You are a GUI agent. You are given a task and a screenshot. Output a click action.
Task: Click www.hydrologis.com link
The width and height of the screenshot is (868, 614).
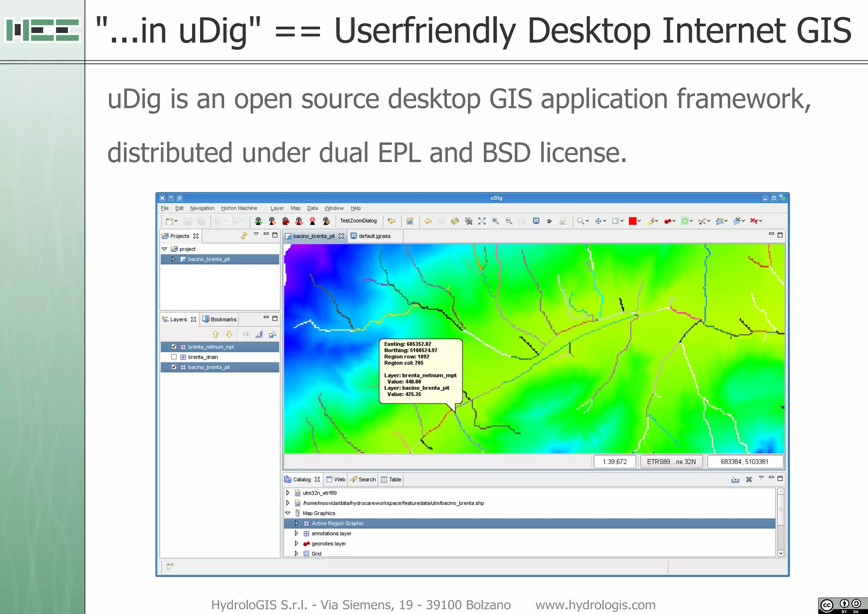pyautogui.click(x=595, y=605)
